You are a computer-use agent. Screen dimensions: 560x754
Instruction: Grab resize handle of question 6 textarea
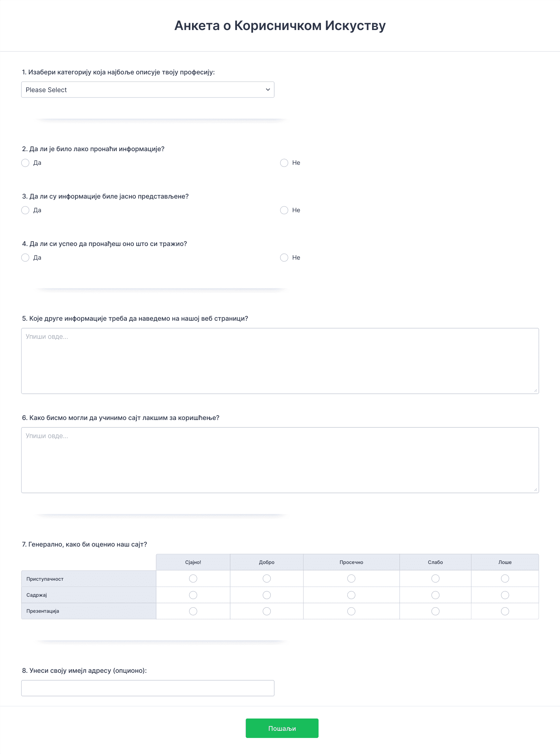535,490
